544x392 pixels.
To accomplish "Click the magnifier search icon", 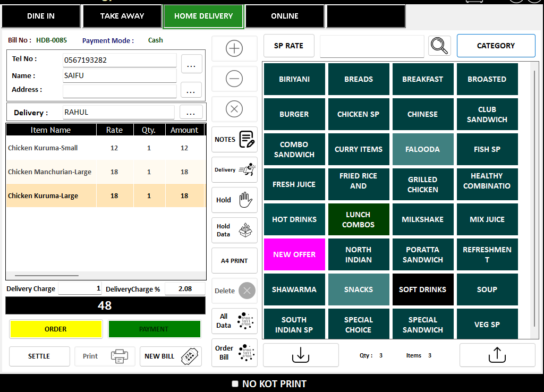I will [x=439, y=46].
